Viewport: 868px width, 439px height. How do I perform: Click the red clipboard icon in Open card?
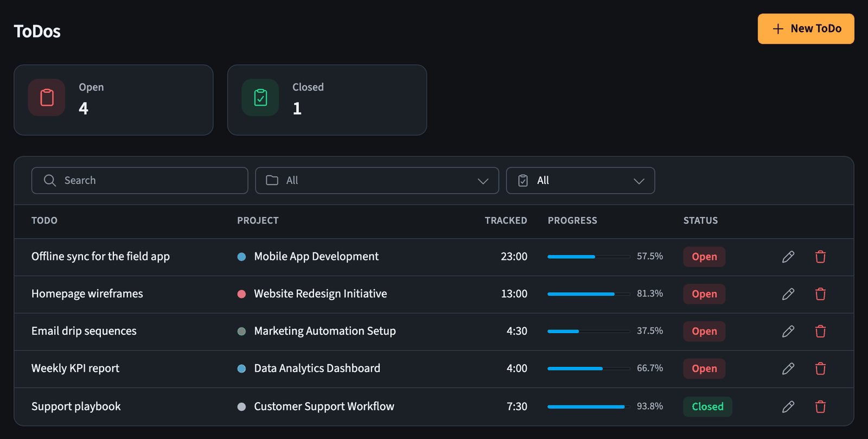(x=47, y=98)
